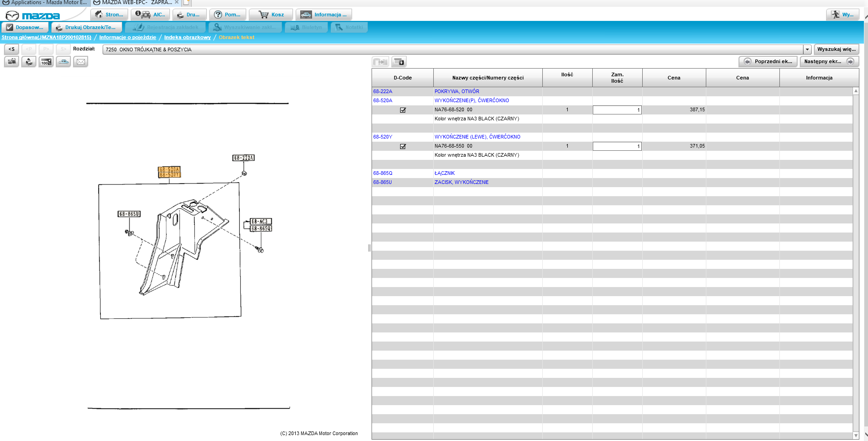Click the envelope mail icon
868x441 pixels.
pyautogui.click(x=80, y=62)
